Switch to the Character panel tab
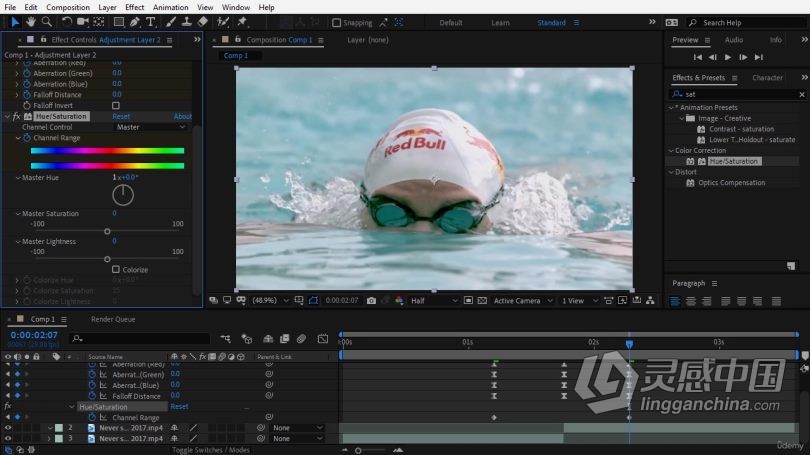 tap(767, 77)
